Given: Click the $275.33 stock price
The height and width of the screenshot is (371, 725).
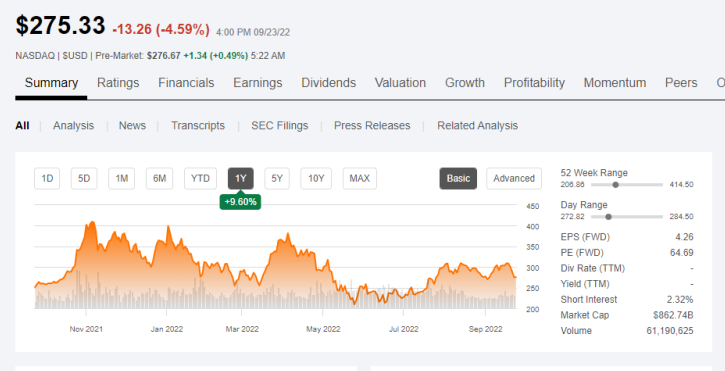Looking at the screenshot, I should point(61,25).
